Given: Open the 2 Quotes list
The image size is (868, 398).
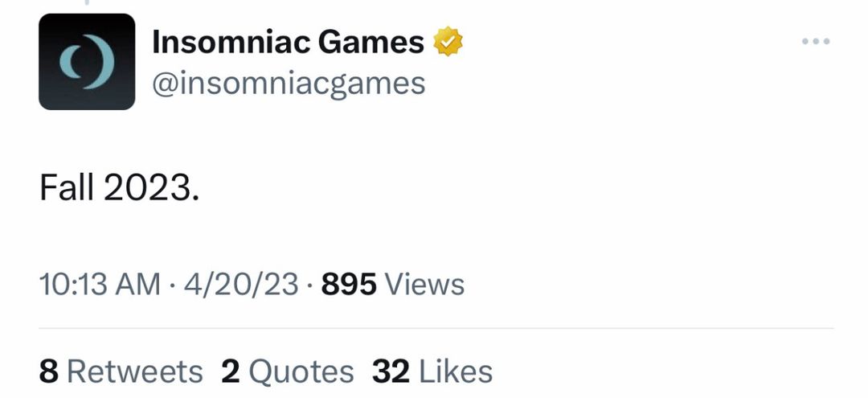Looking at the screenshot, I should point(287,371).
